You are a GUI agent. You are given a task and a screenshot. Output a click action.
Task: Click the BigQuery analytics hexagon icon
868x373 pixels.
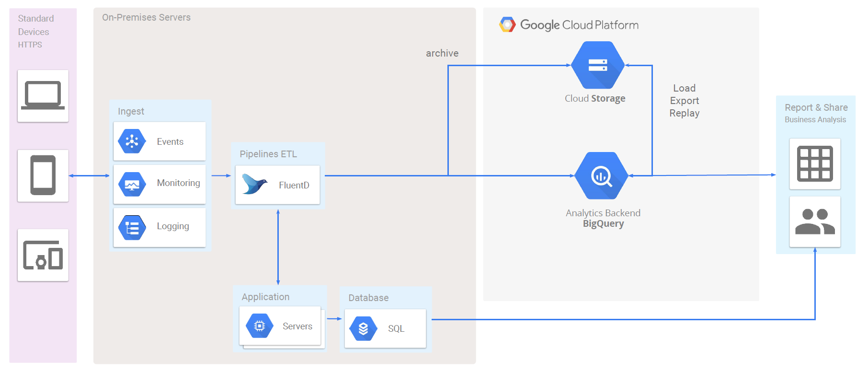601,176
